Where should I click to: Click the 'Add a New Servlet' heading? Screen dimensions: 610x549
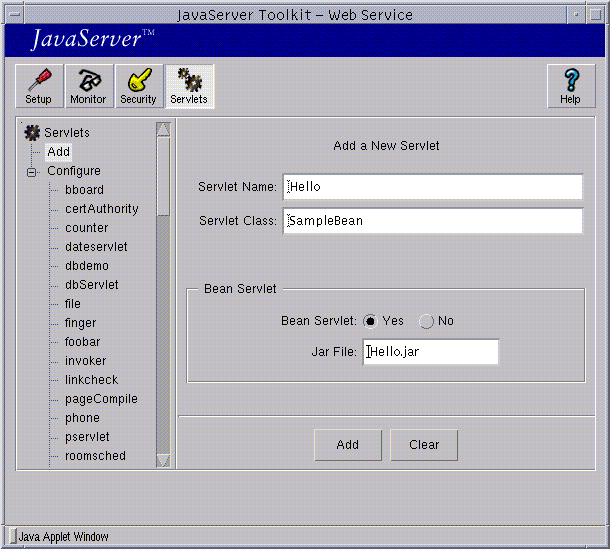click(386, 146)
